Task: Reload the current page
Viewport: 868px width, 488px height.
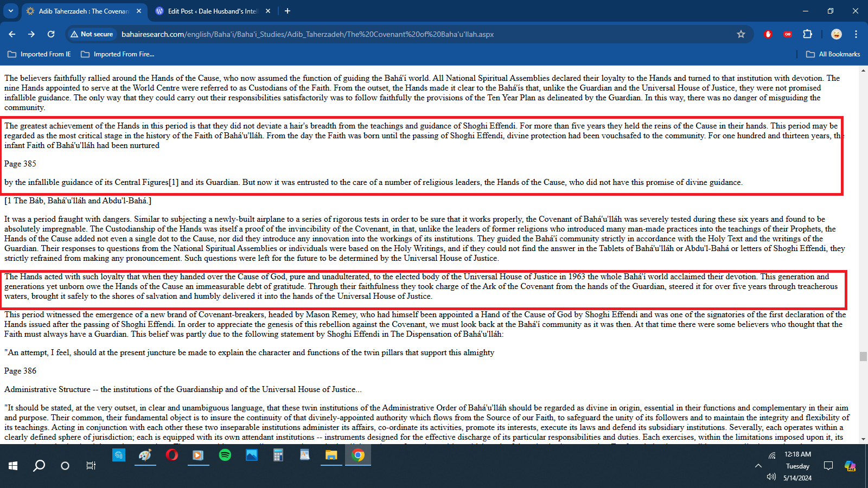Action: click(51, 34)
